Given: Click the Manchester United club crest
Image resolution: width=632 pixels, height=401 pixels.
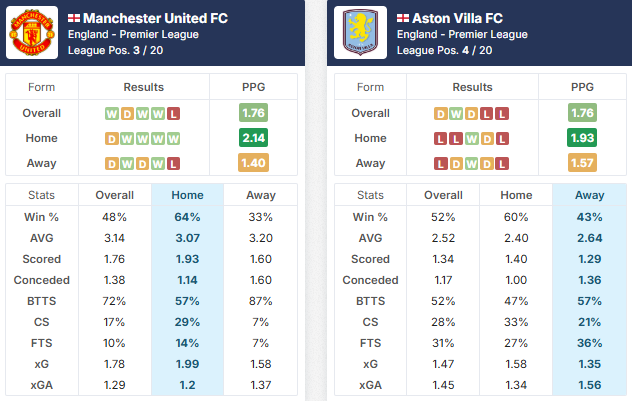Looking at the screenshot, I should pyautogui.click(x=33, y=35).
